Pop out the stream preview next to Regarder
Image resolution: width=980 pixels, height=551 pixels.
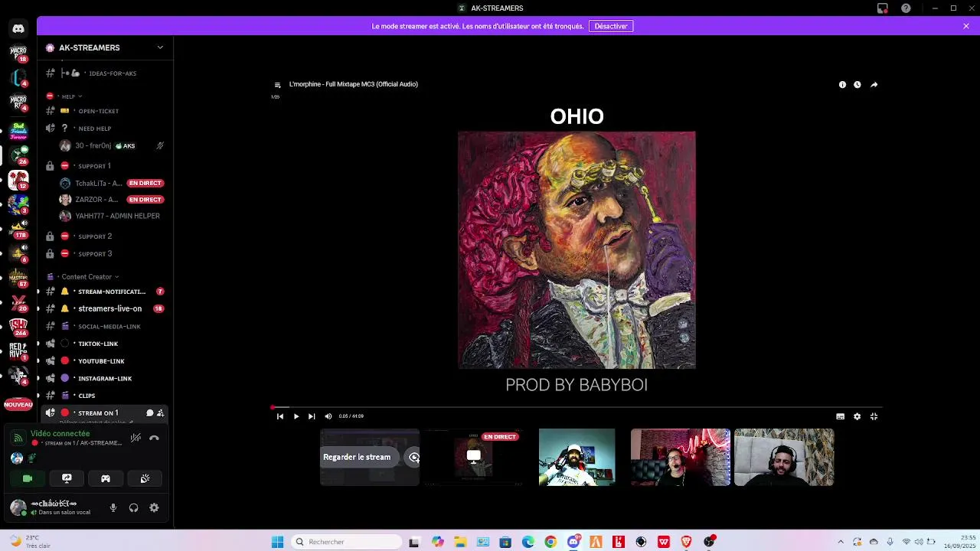coord(413,458)
